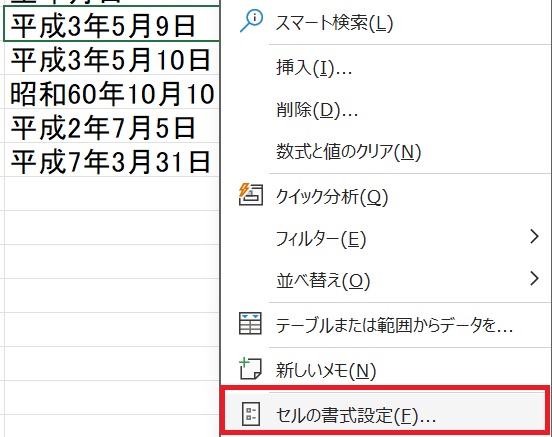Click the Quick Analysis lightning icon
Viewport: 552px width, 437px height.
tap(251, 194)
